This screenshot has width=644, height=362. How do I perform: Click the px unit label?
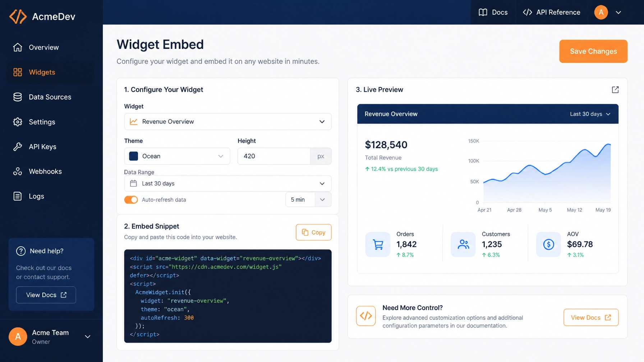[x=321, y=156]
